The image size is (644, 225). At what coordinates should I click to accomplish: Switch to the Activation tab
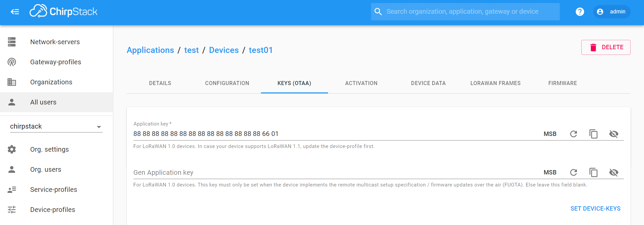point(361,83)
